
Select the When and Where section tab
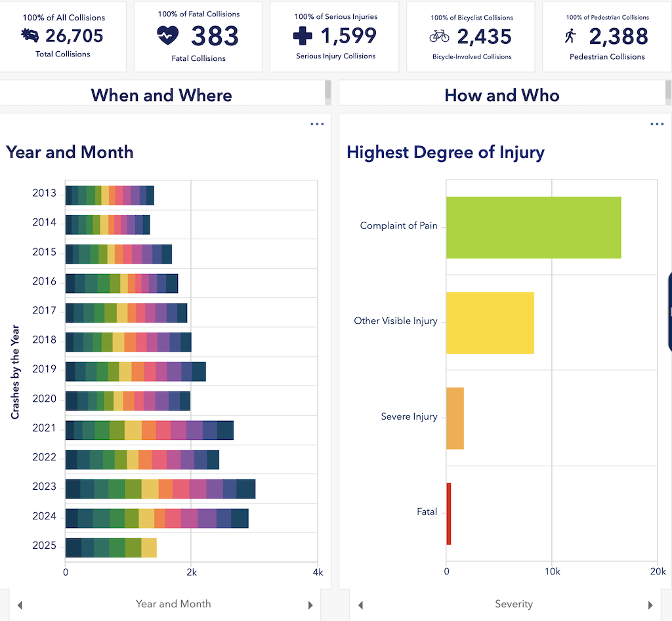pyautogui.click(x=161, y=95)
